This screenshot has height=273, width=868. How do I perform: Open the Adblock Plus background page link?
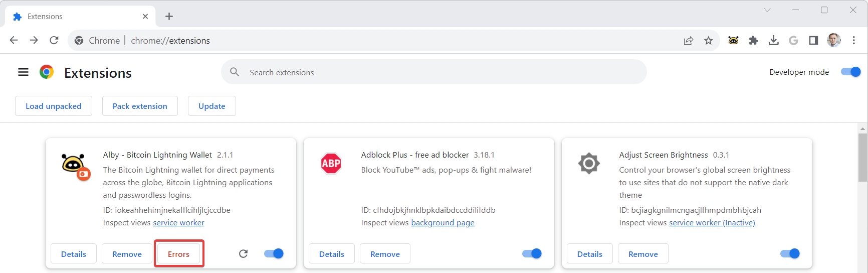click(443, 223)
